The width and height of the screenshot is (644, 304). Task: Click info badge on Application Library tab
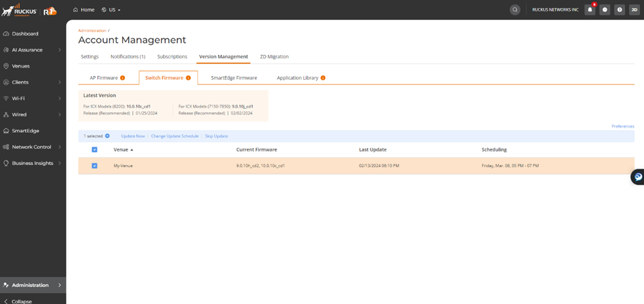323,77
